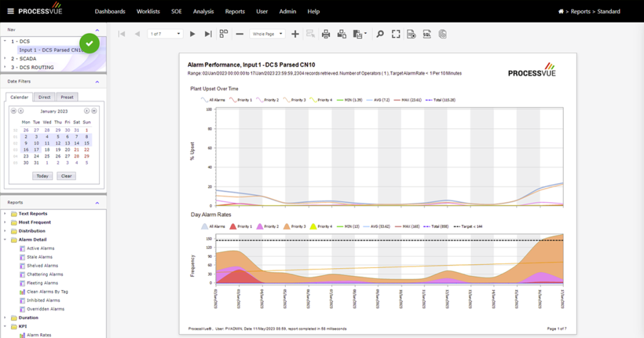This screenshot has width=644, height=338.
Task: Expand the Distribution folder
Action: [5, 231]
